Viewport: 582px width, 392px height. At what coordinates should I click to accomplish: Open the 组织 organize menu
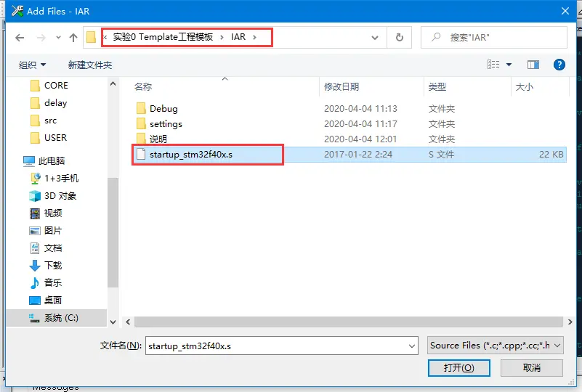tap(32, 65)
